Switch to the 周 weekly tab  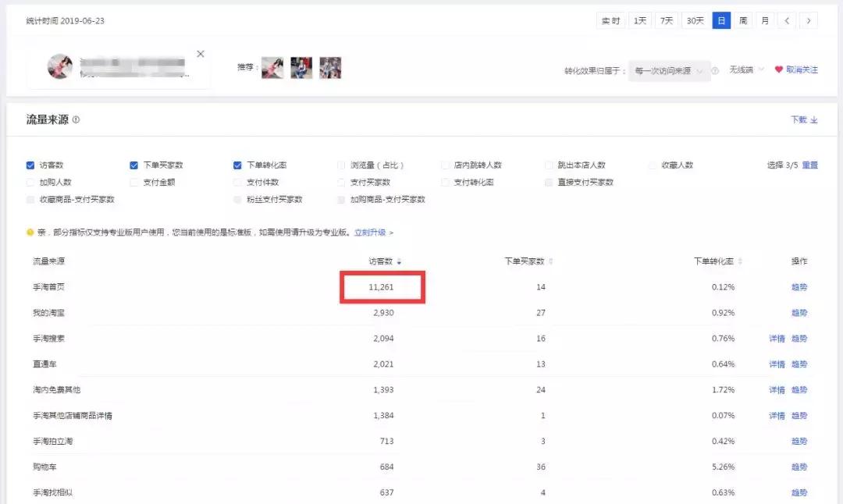pyautogui.click(x=743, y=20)
